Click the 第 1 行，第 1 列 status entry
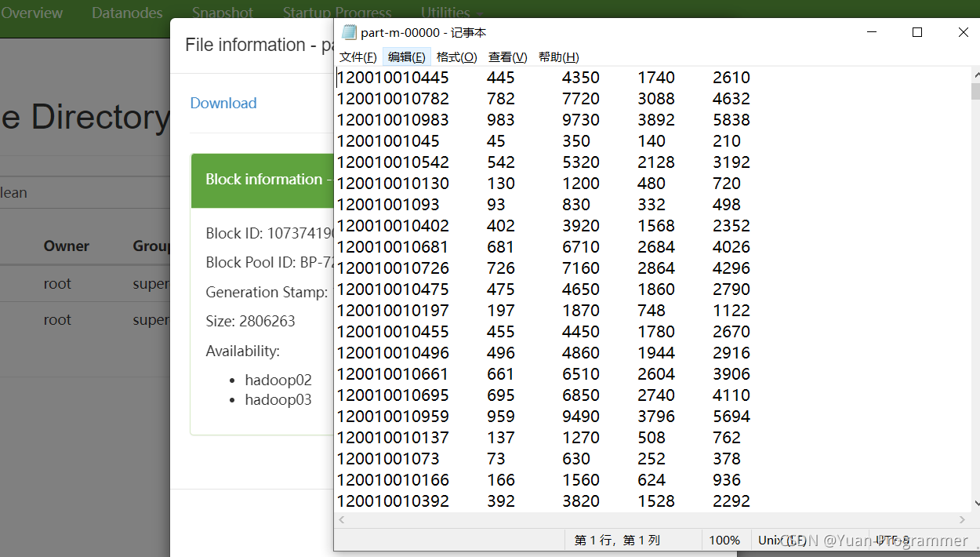 click(x=618, y=541)
